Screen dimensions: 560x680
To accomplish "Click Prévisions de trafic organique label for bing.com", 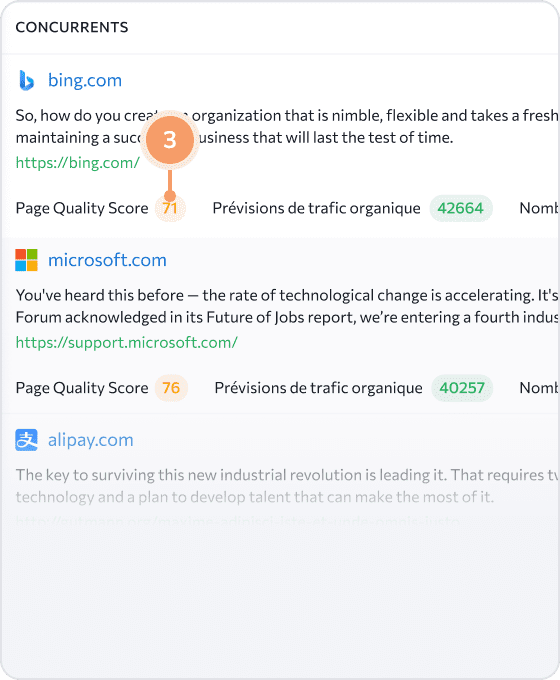I will click(x=317, y=209).
